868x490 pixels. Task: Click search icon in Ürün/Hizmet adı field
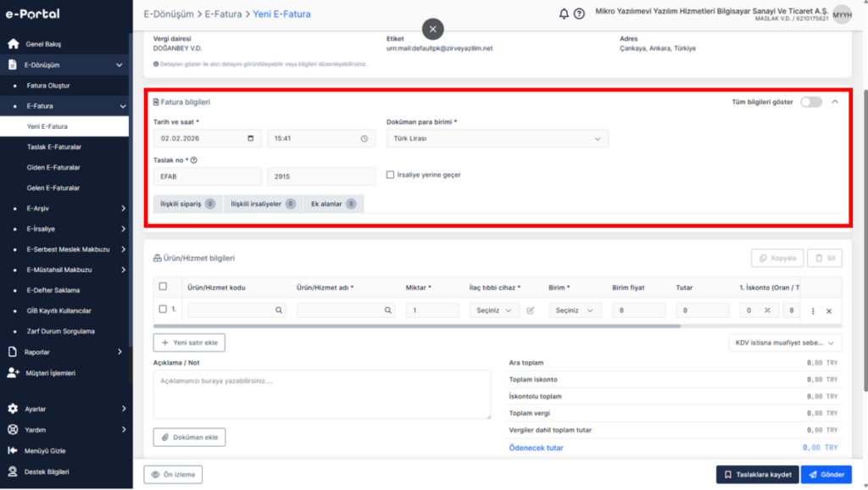(388, 310)
